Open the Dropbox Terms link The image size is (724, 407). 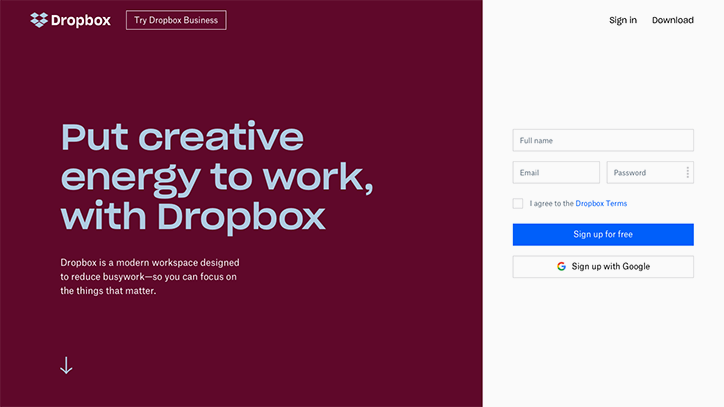[601, 203]
